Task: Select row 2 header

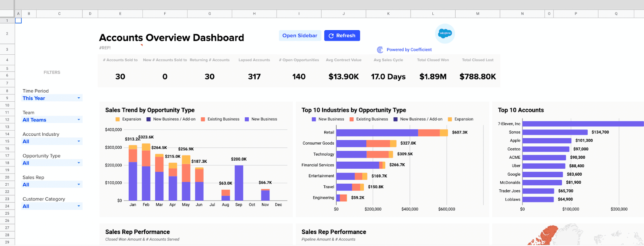Action: (x=7, y=34)
